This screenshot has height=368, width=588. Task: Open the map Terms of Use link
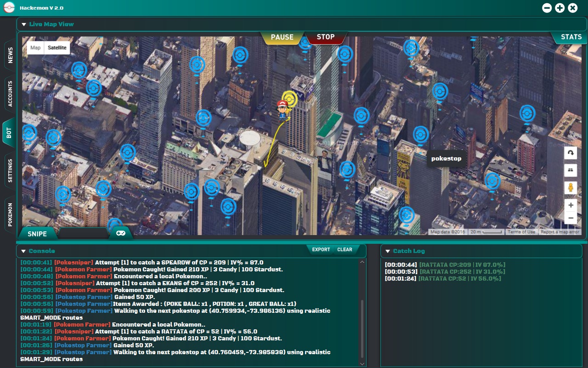pyautogui.click(x=521, y=232)
